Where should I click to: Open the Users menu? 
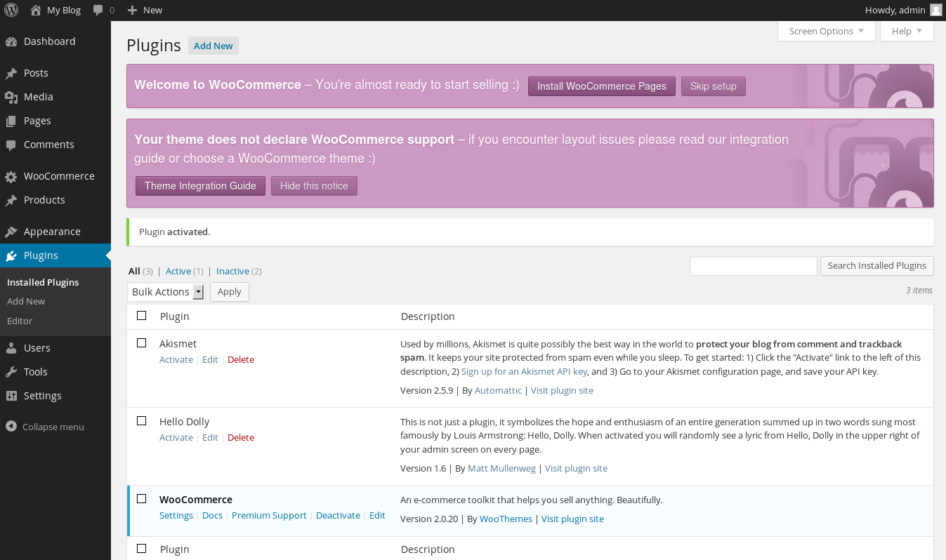(37, 348)
